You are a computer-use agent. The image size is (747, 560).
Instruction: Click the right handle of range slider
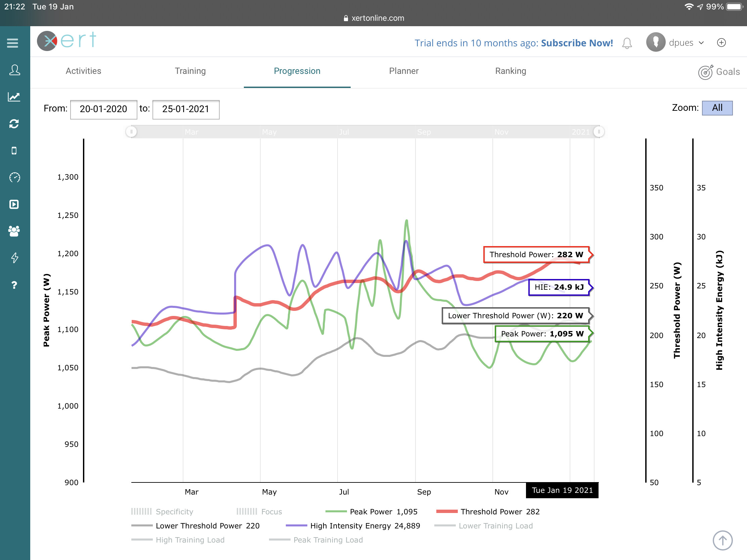(599, 132)
